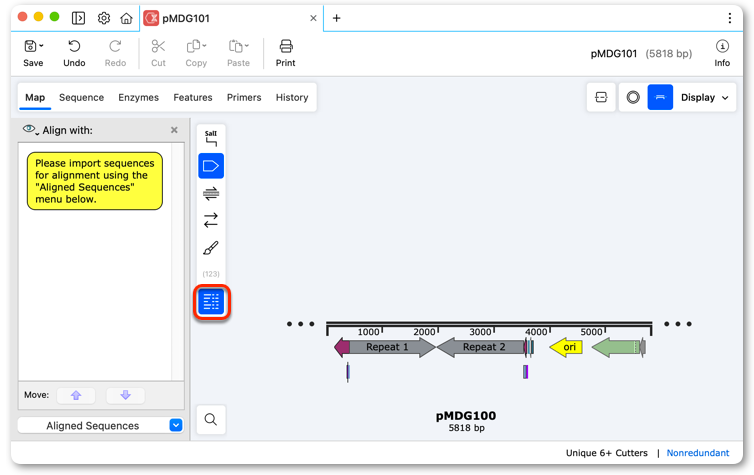
Task: Click the Unique 6+ Cutters label
Action: pos(606,453)
